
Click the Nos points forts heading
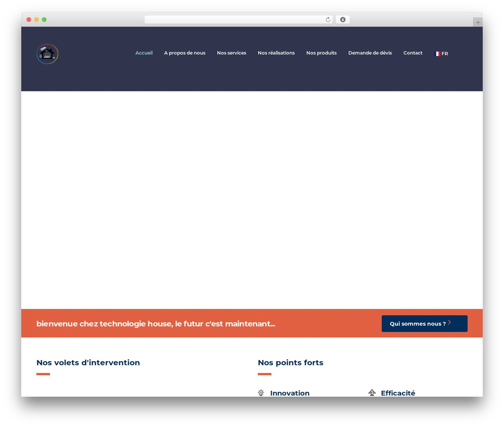point(291,362)
